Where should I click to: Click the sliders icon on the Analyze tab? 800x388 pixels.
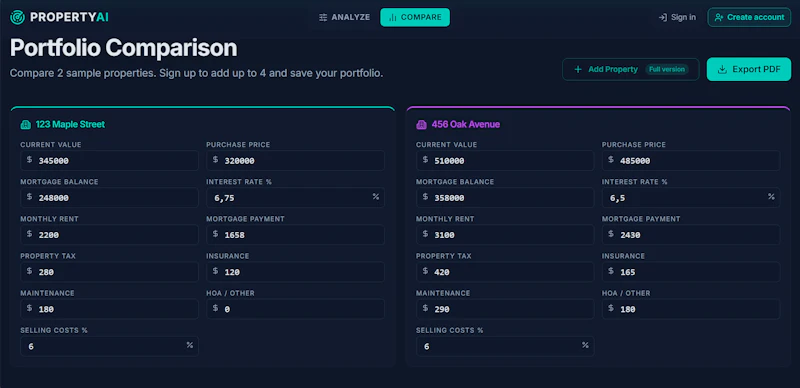323,17
